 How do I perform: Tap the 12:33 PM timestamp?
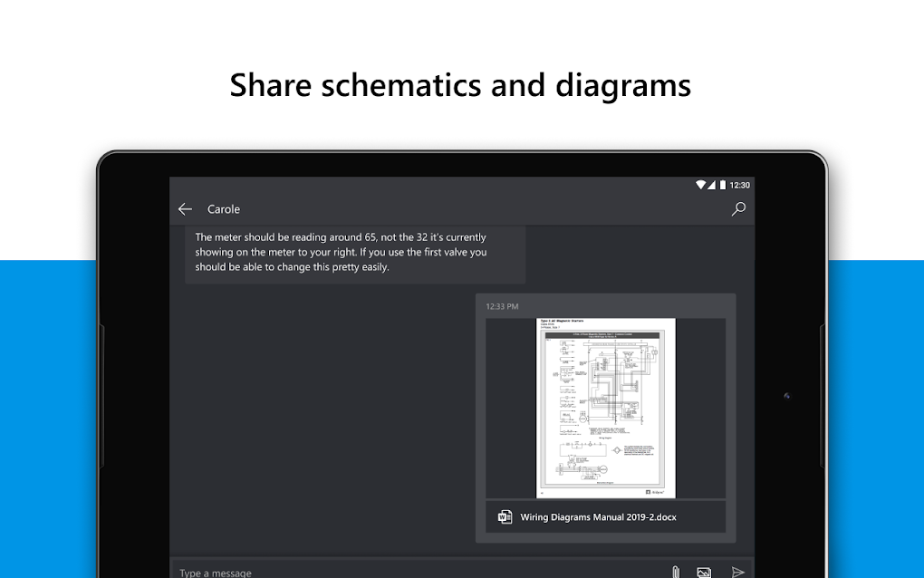pos(502,306)
